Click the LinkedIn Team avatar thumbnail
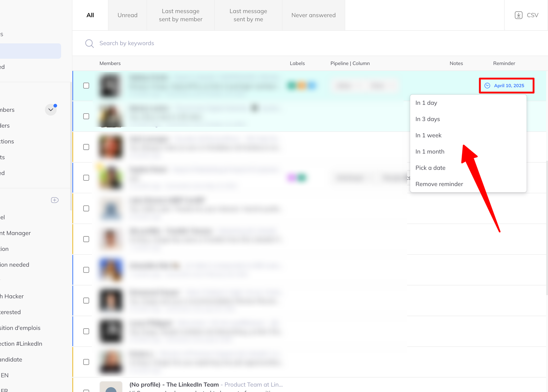 tap(111, 387)
